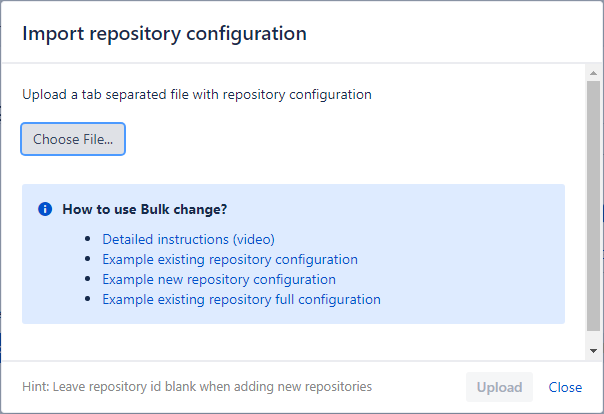Image resolution: width=604 pixels, height=414 pixels.
Task: Click the Upload a tab separated file text
Action: [197, 94]
